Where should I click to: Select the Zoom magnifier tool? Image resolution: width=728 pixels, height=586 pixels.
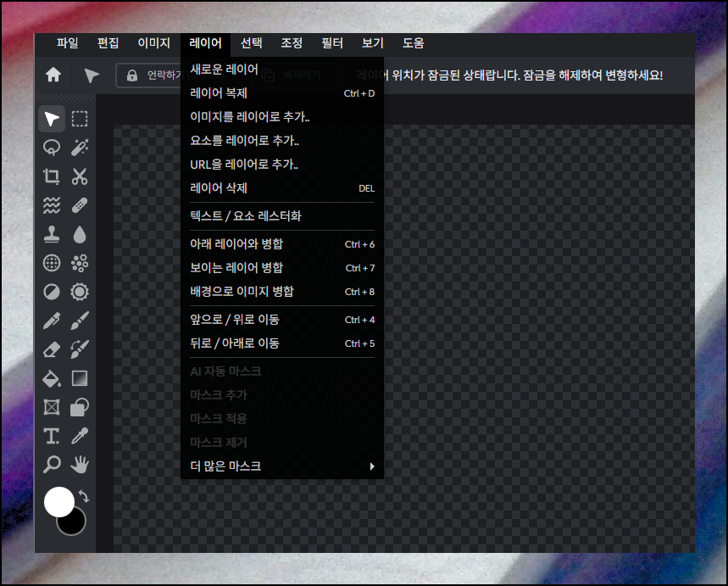click(x=52, y=465)
